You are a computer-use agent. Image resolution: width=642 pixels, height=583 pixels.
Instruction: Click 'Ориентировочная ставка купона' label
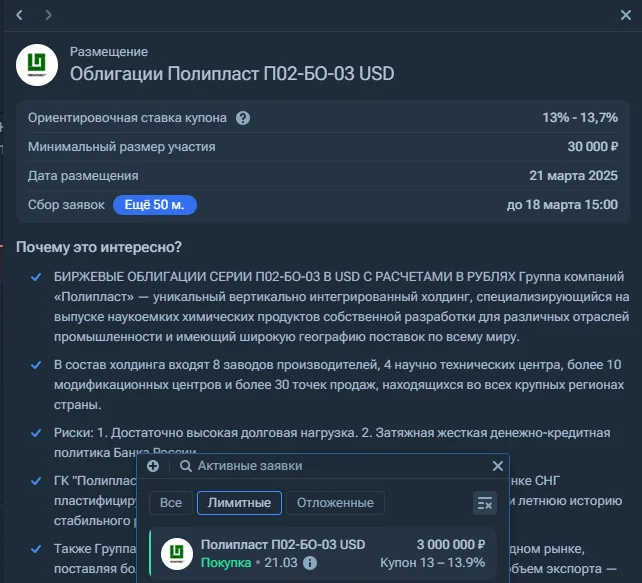(x=127, y=118)
